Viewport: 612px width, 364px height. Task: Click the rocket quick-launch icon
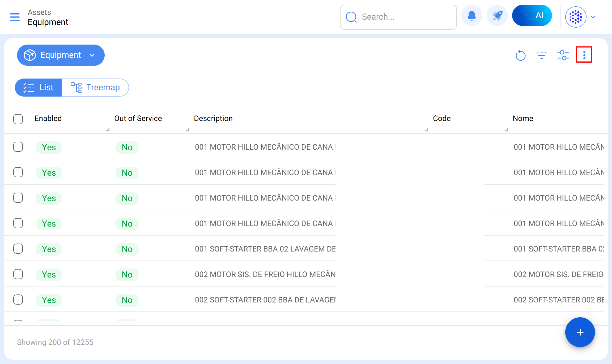pos(497,16)
